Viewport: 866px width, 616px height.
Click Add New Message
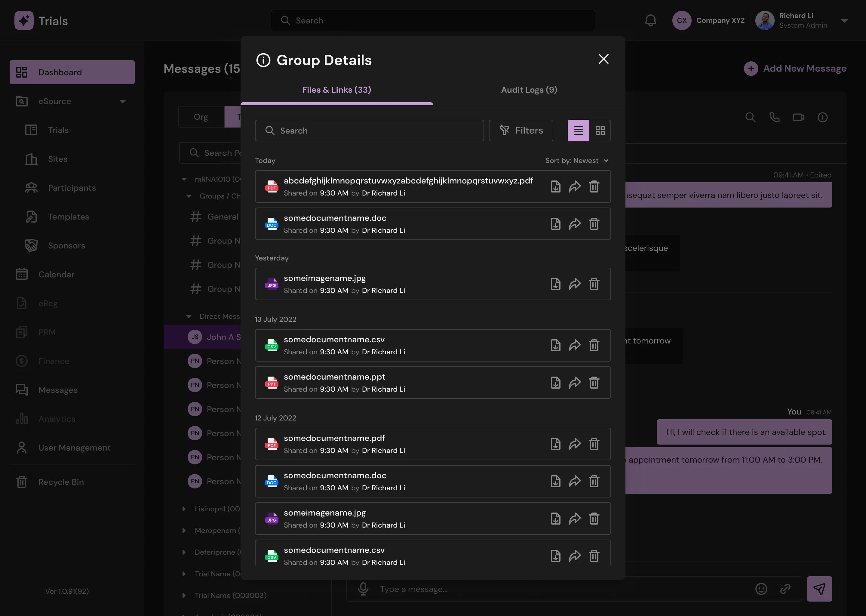coord(795,69)
